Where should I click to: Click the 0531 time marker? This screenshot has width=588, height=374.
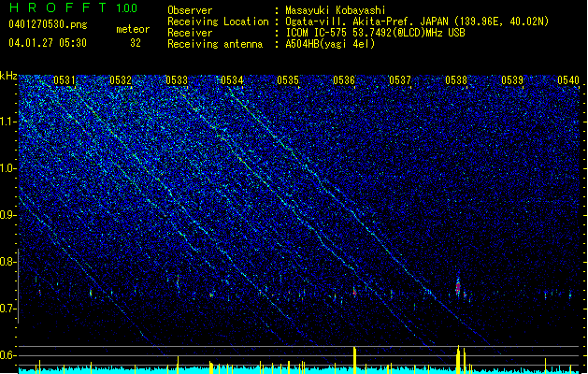point(65,80)
